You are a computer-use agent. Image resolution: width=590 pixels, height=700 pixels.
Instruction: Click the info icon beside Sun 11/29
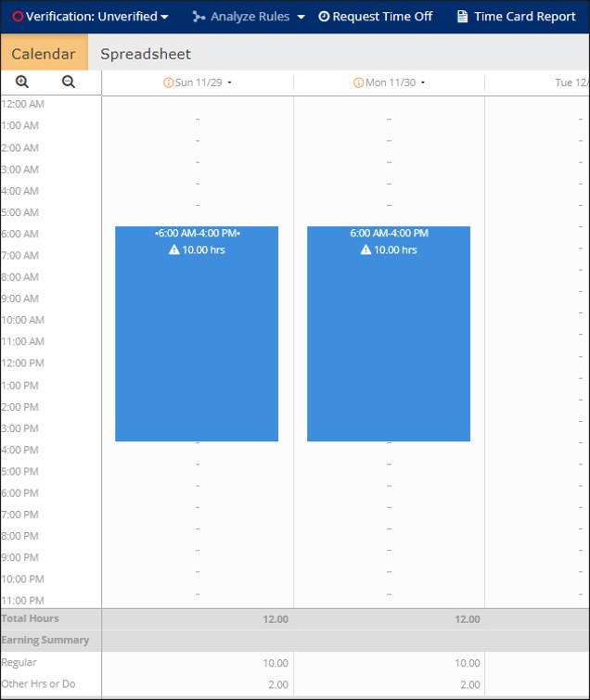tap(168, 83)
